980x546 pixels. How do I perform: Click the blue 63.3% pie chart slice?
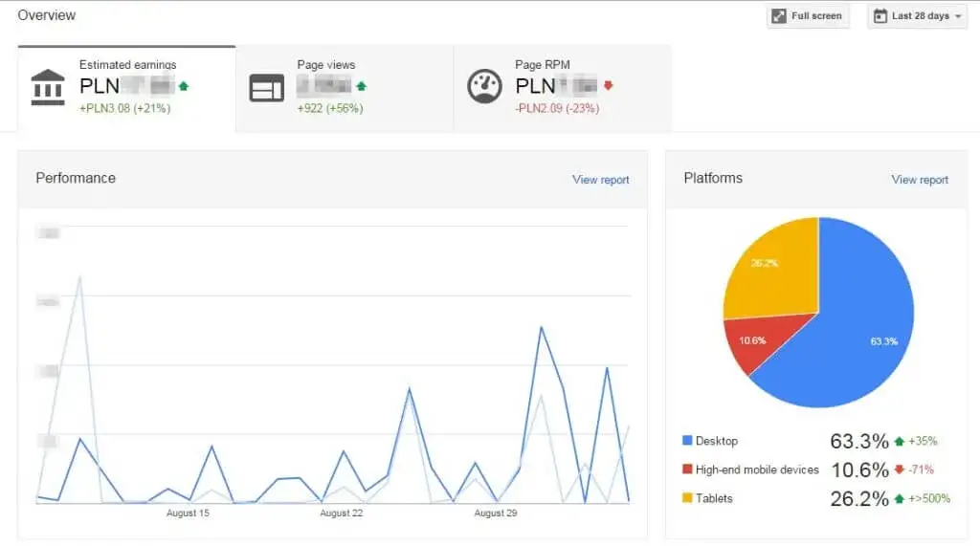(x=861, y=325)
